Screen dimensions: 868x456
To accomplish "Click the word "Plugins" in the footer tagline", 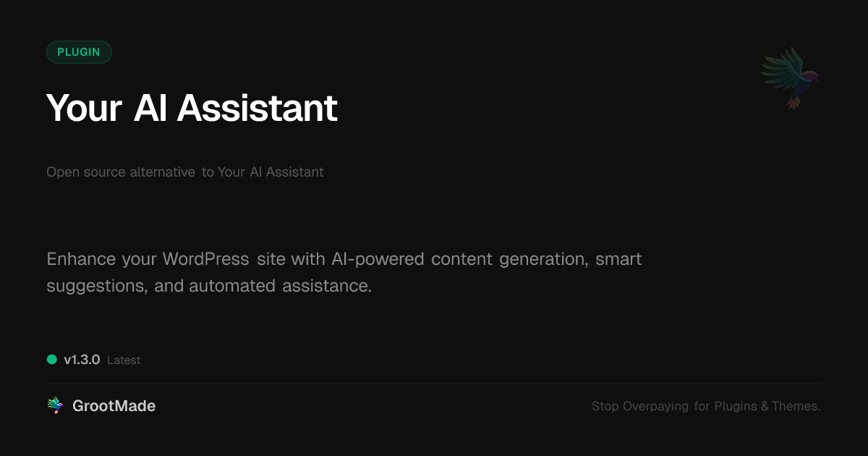I will pos(736,406).
